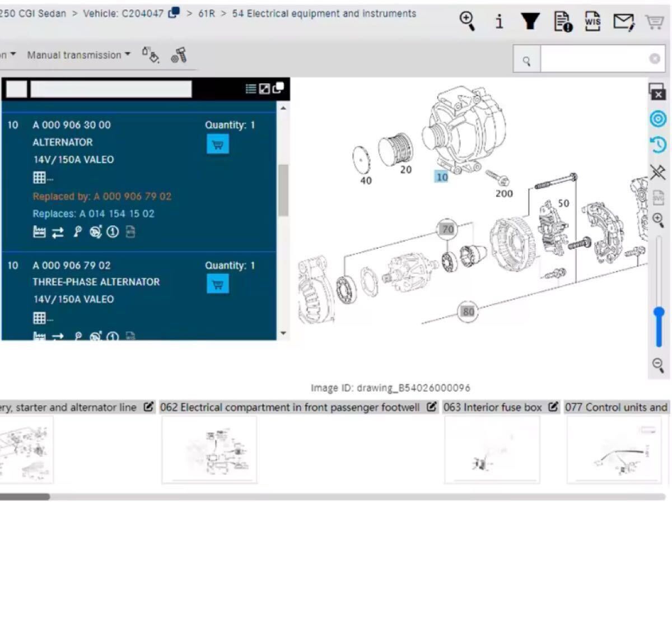
Task: Open 063 Interior fuse box group
Action: (x=492, y=407)
